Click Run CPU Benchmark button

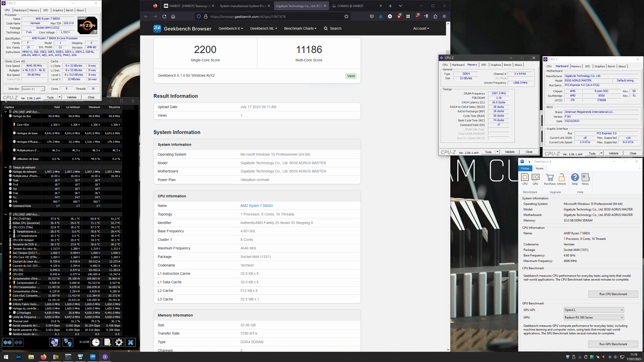point(613,294)
